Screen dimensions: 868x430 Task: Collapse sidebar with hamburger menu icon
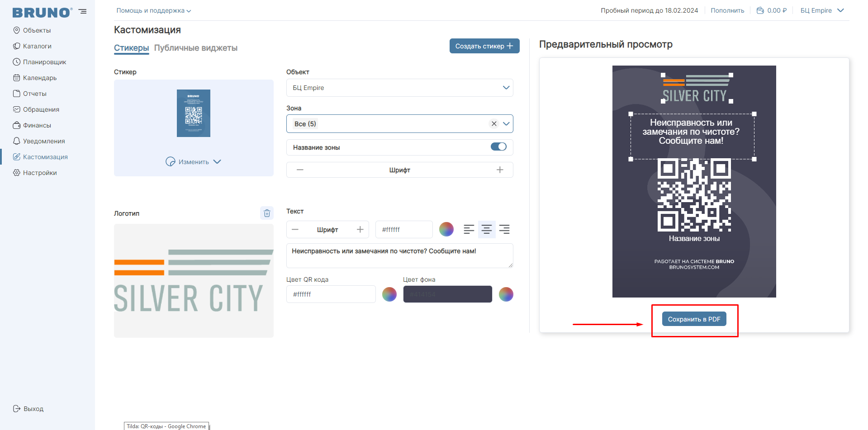pos(83,12)
